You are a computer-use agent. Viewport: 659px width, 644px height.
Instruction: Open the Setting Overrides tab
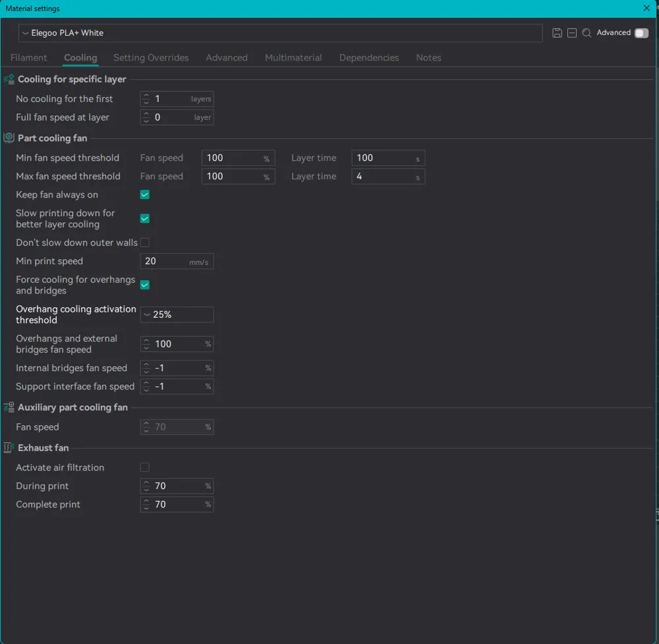(x=151, y=58)
